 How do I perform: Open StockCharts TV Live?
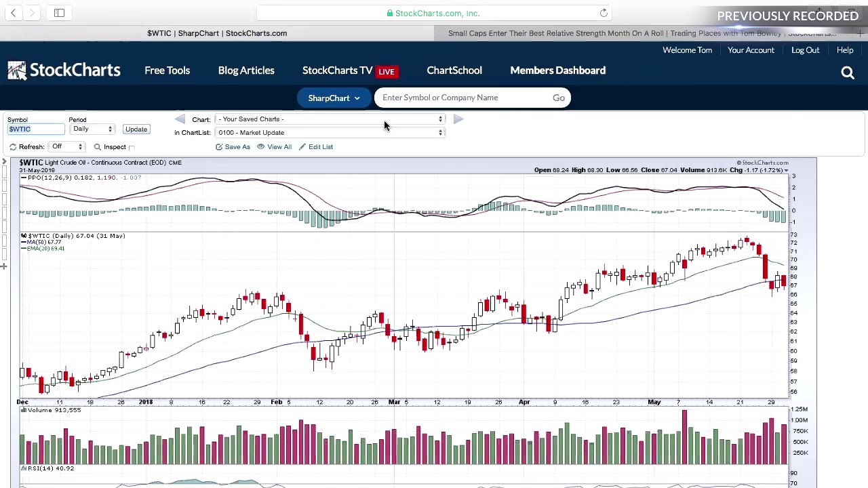[x=349, y=70]
